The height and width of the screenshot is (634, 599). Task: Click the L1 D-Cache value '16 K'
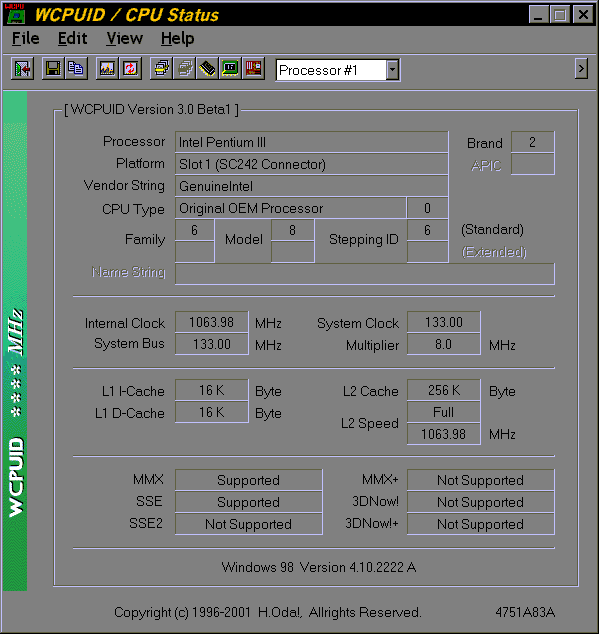point(212,412)
